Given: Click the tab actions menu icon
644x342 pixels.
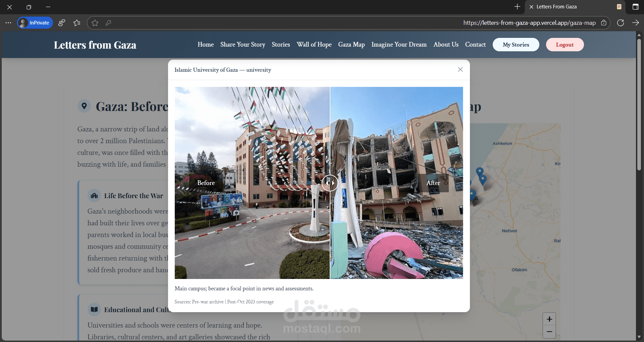Looking at the screenshot, I should click(636, 7).
